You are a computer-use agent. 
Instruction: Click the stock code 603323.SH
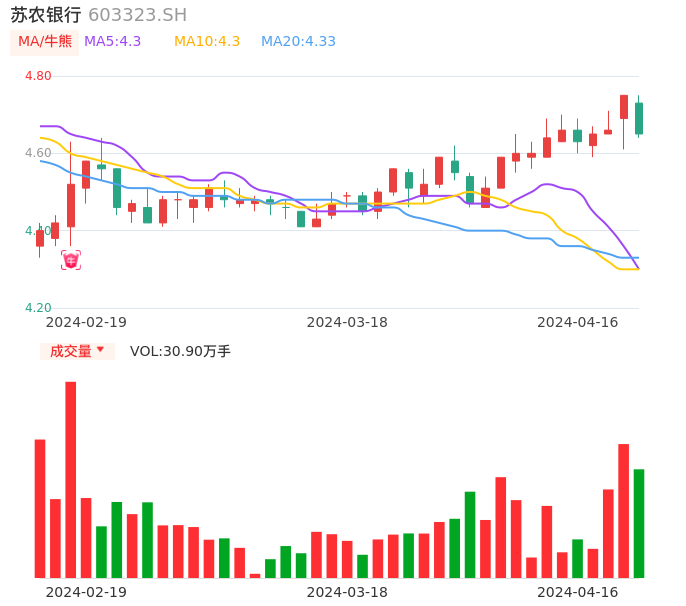coord(137,15)
